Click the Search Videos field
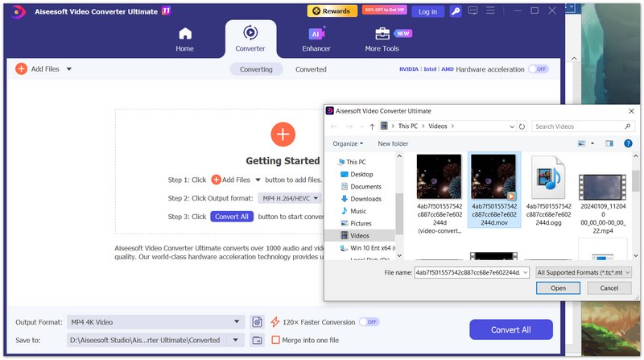 [582, 126]
